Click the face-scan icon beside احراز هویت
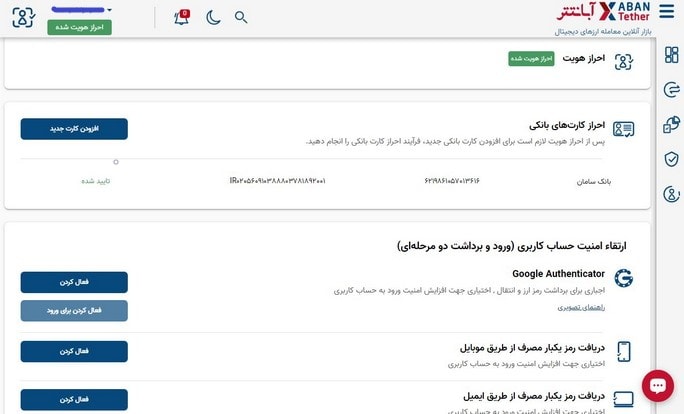This screenshot has height=414, width=684. (623, 62)
